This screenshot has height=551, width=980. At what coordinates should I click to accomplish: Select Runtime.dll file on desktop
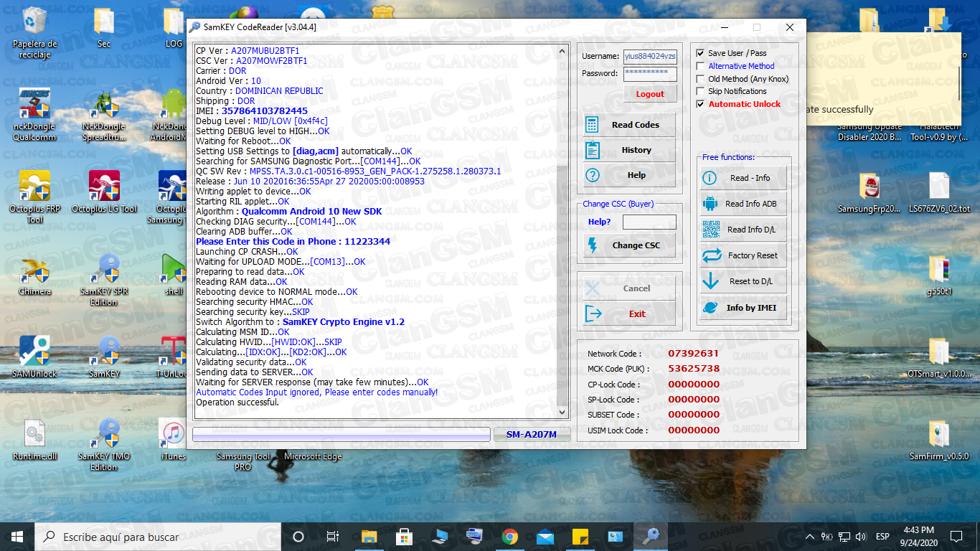[34, 439]
